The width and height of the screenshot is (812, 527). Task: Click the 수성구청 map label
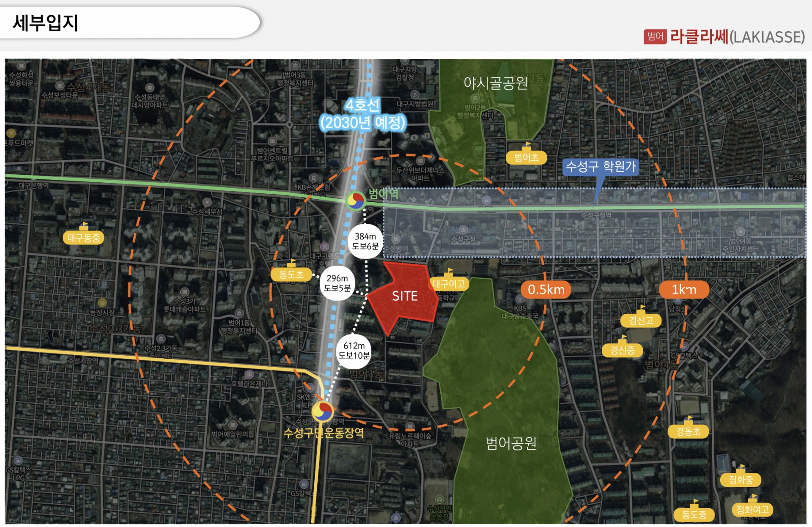coord(463,240)
